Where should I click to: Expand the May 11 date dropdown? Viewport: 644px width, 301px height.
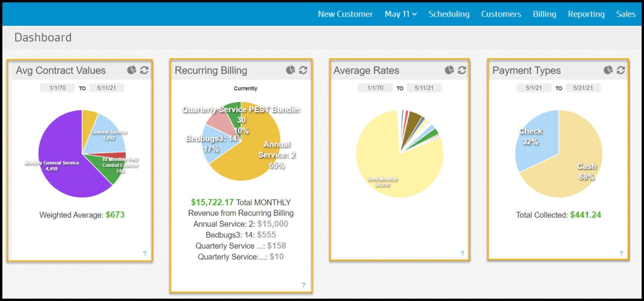click(400, 14)
